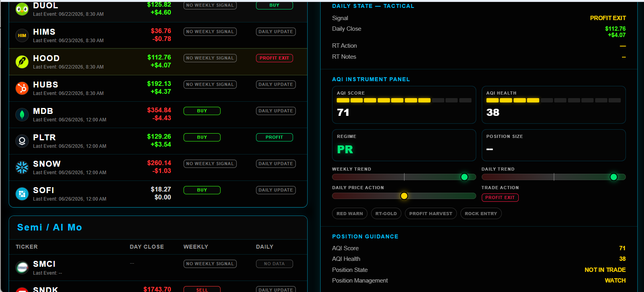This screenshot has width=644, height=292.
Task: Click the PLTR daily Profit badge
Action: point(275,137)
